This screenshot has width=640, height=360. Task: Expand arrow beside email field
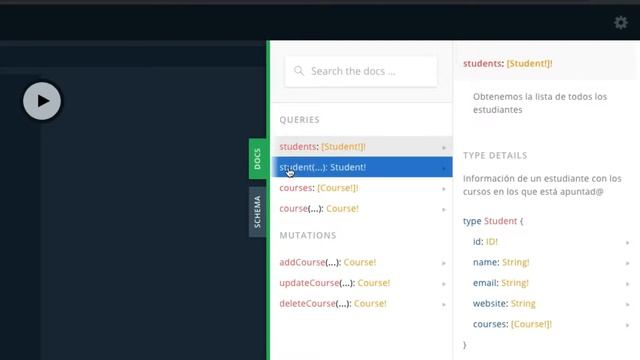coord(627,284)
